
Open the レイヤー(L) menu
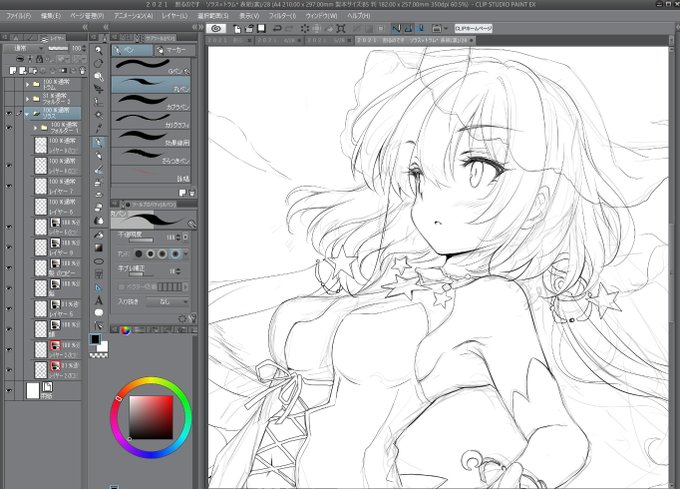(175, 16)
